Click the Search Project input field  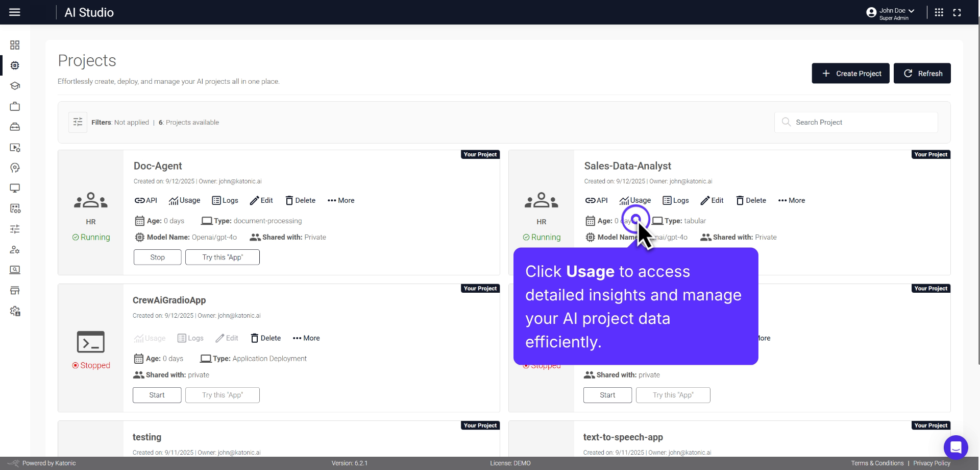(855, 122)
